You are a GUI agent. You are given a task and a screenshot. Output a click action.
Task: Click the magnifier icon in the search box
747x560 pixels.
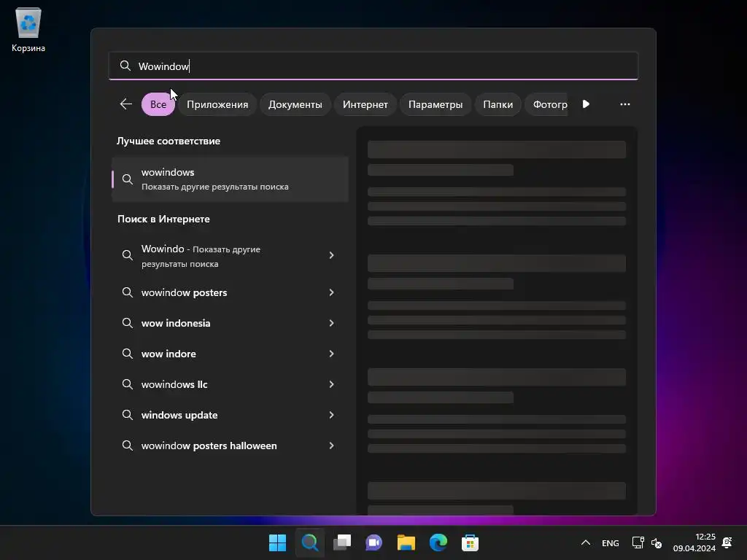pos(125,66)
